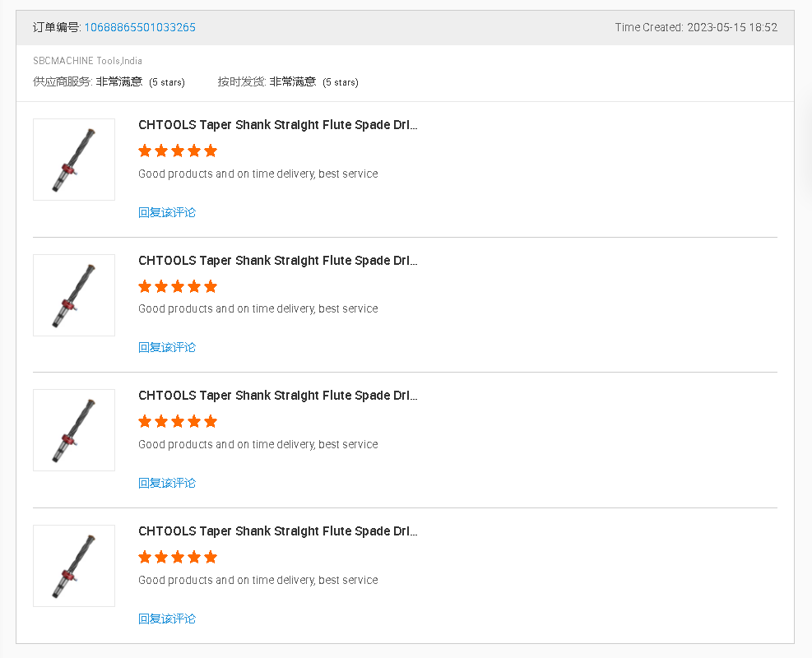
Task: Click the first review's five-star rating
Action: 178,151
